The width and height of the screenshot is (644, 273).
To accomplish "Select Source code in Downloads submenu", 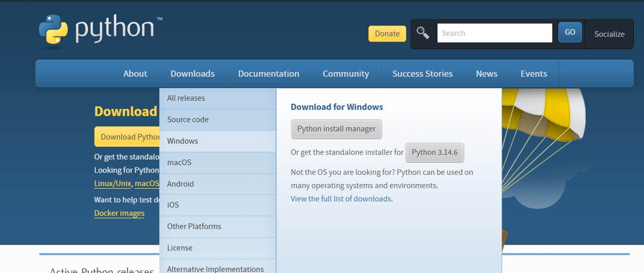I will 218,120.
